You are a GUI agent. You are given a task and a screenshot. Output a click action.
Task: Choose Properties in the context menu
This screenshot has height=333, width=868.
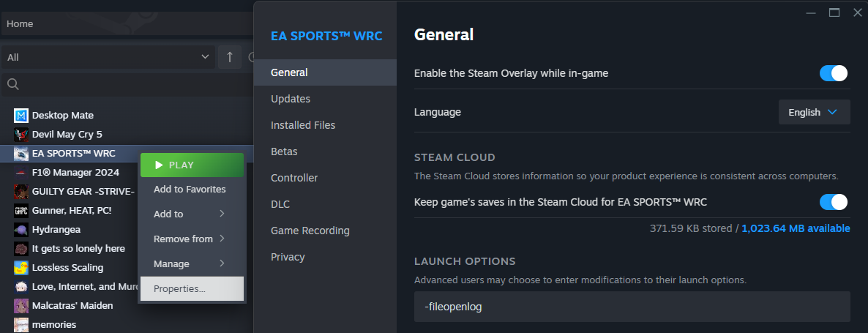pyautogui.click(x=180, y=289)
